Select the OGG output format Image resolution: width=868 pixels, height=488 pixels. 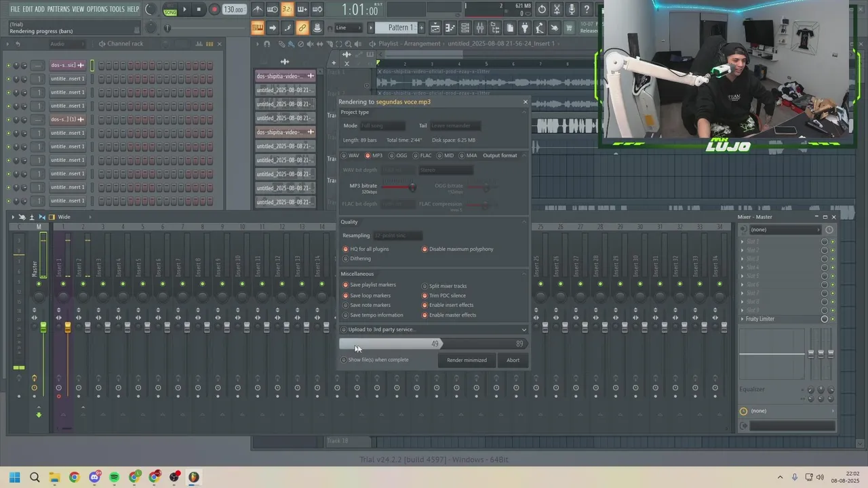[x=399, y=156]
